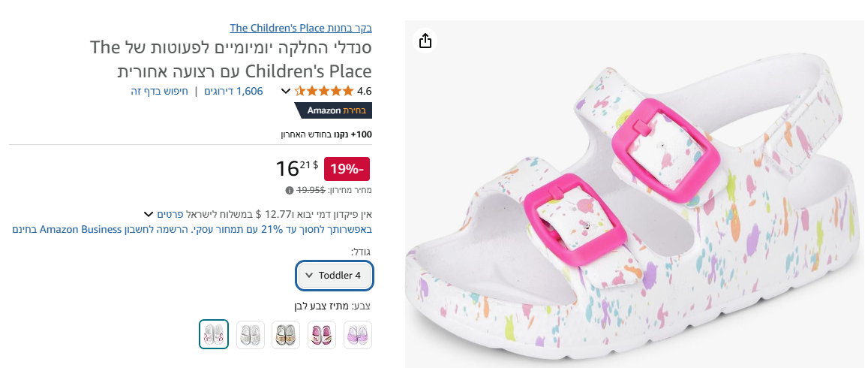Visit The Children's Place store link
868x368 pixels.
(x=301, y=29)
